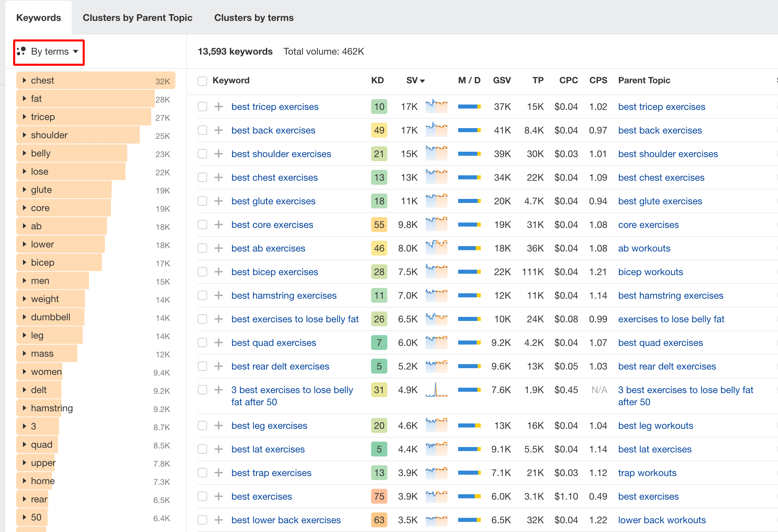Select checkbox for best glute exercises
Viewport: 778px width, 532px height.
202,201
